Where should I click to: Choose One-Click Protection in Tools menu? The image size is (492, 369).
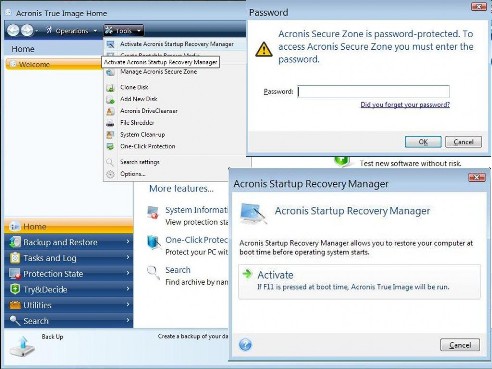(x=147, y=146)
